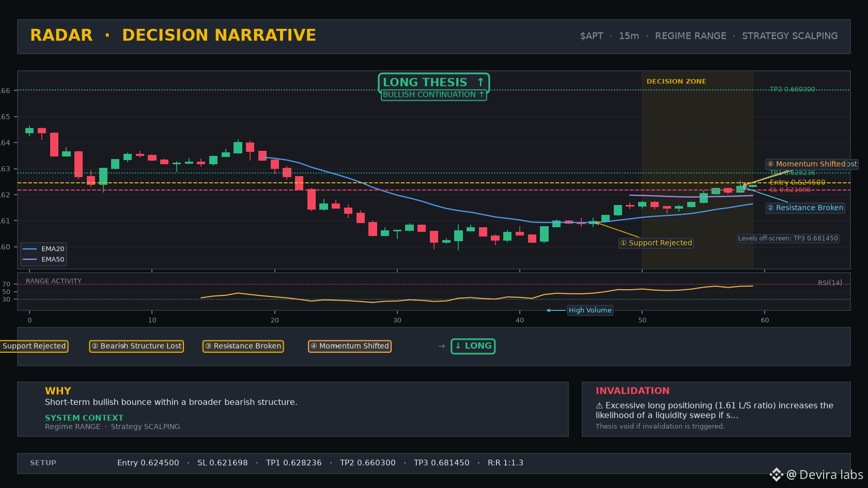Click the Support Rejected chart annotation
868x488 pixels.
[x=656, y=243]
